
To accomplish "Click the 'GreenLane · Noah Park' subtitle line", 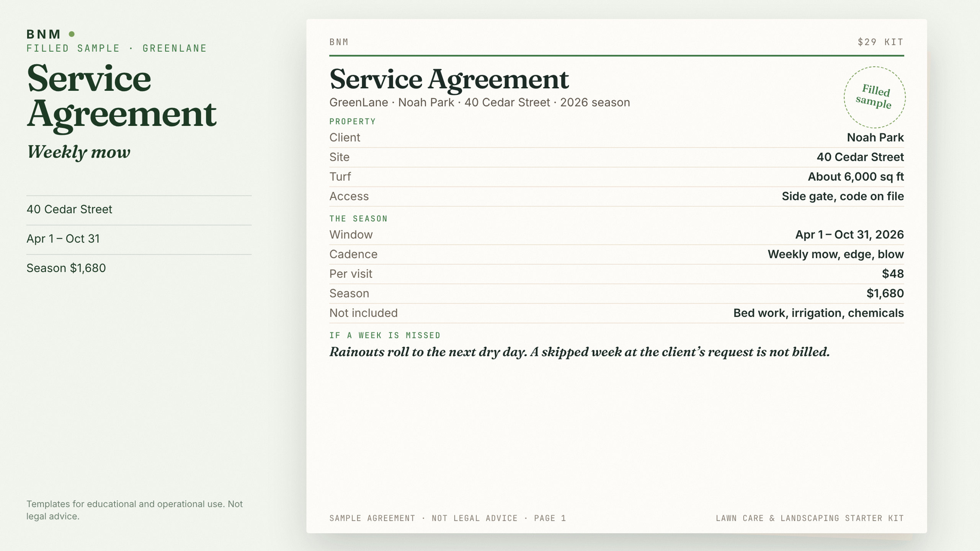I will [480, 103].
